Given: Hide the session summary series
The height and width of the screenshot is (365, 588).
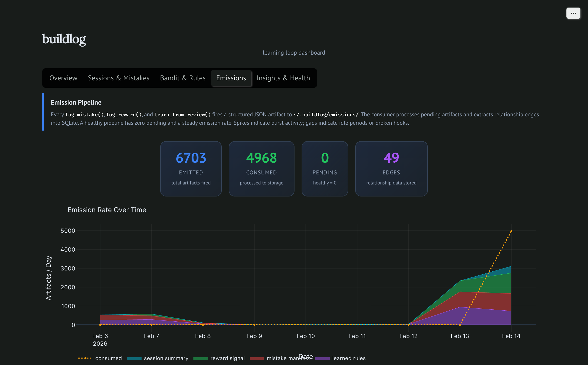Looking at the screenshot, I should click(x=166, y=358).
